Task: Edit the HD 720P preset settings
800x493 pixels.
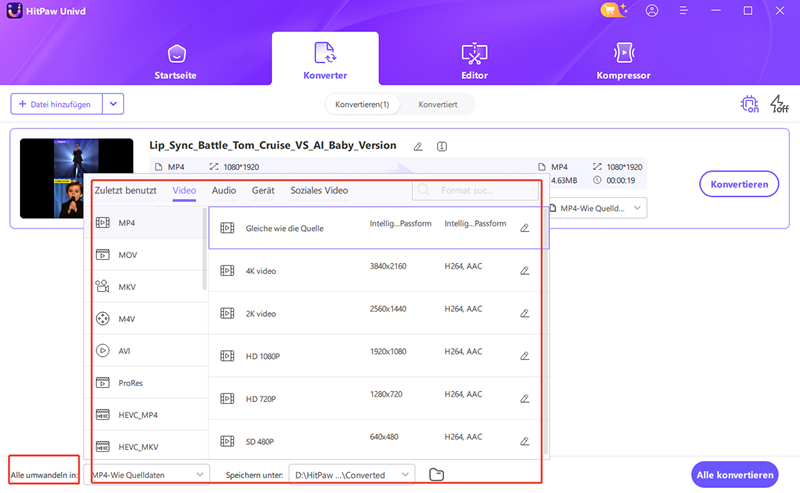Action: pos(524,398)
